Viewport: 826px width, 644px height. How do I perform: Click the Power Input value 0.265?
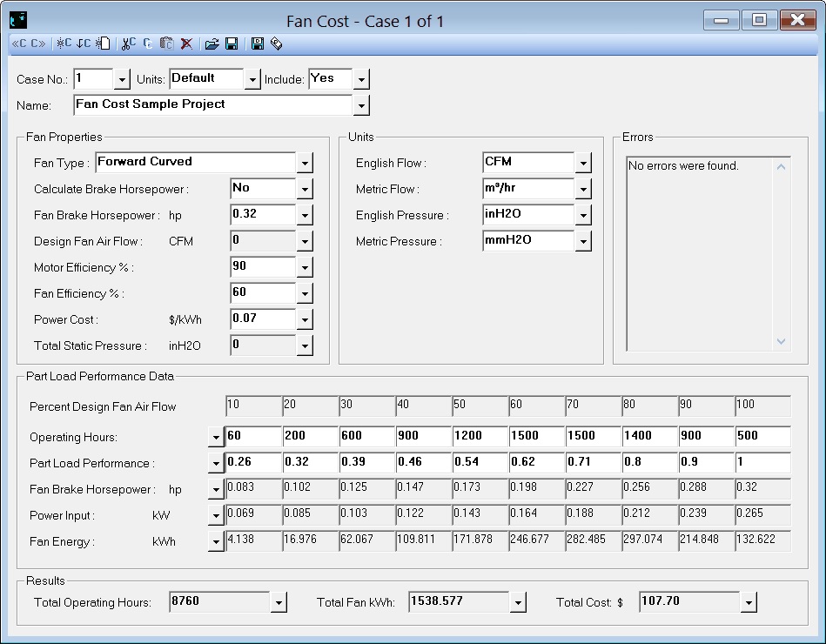click(763, 515)
